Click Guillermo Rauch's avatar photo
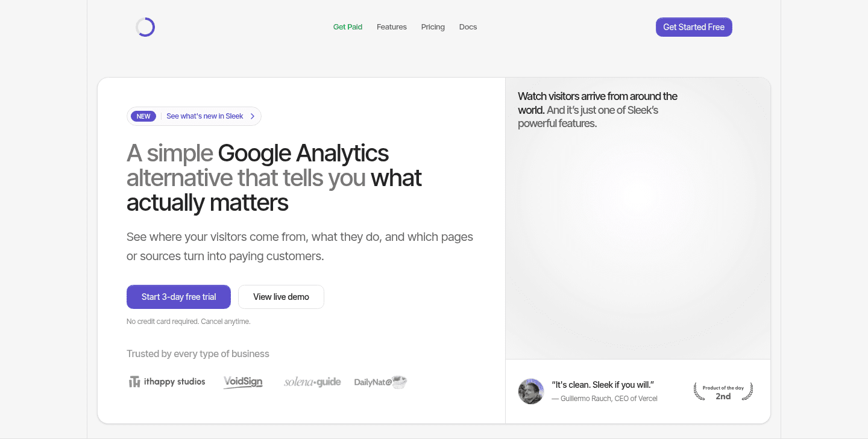 (x=531, y=391)
